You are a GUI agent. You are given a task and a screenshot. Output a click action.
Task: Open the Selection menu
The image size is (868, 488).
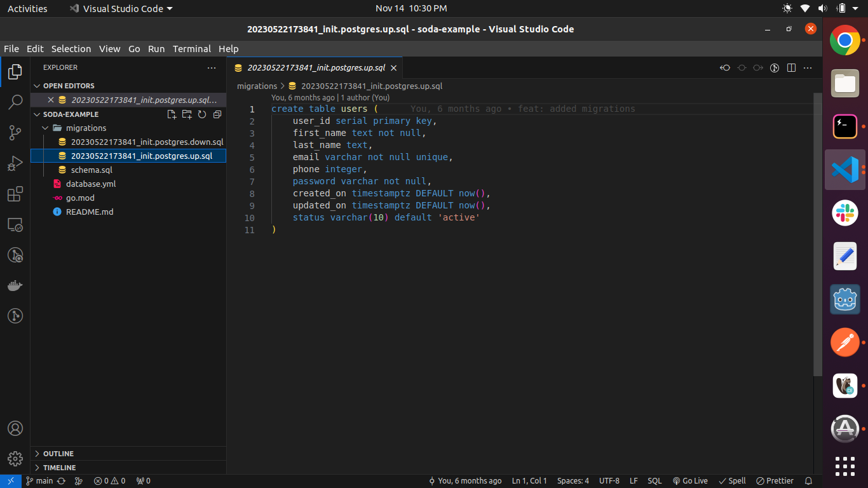click(x=71, y=49)
